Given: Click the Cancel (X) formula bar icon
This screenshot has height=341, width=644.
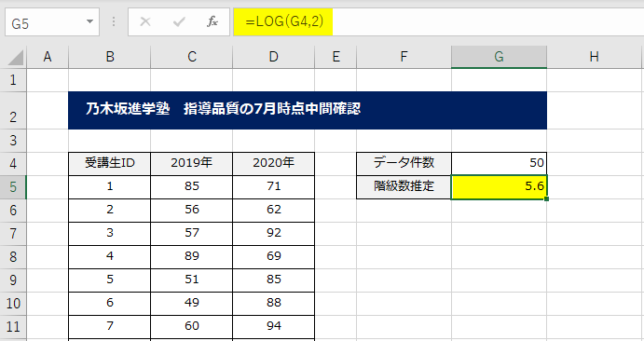Looking at the screenshot, I should (145, 21).
